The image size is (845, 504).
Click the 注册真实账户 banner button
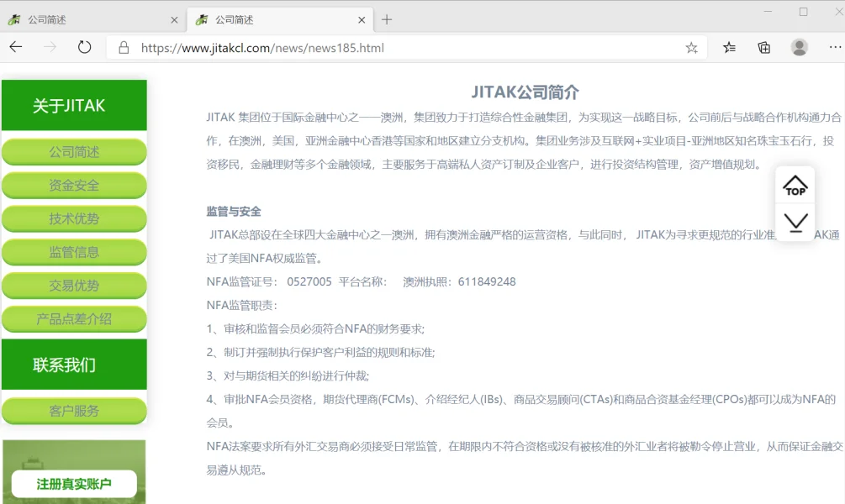pos(74,484)
